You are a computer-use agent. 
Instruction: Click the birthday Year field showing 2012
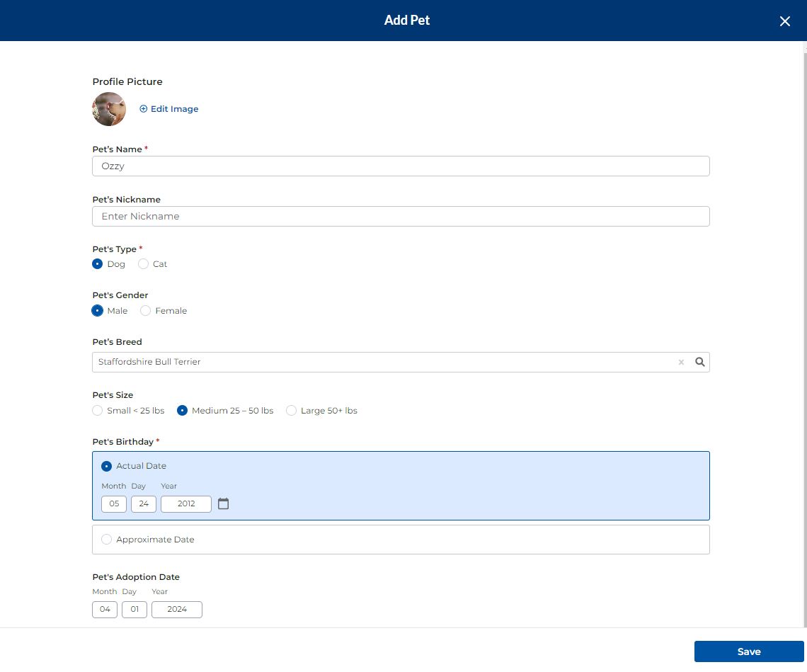pos(185,503)
